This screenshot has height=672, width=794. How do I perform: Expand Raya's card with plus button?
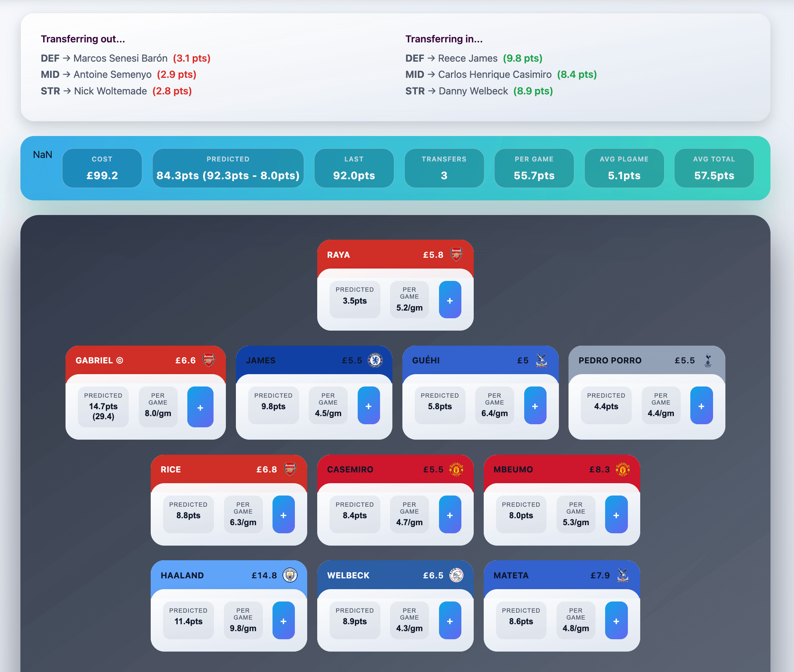tap(450, 300)
